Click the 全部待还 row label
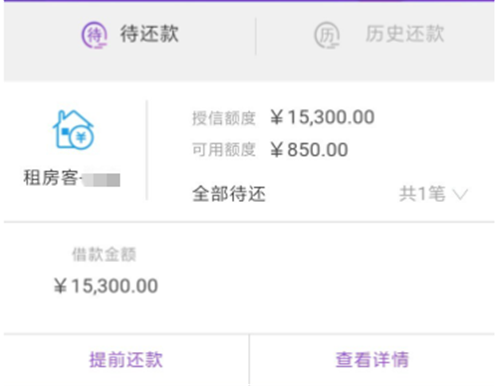 pyautogui.click(x=229, y=194)
